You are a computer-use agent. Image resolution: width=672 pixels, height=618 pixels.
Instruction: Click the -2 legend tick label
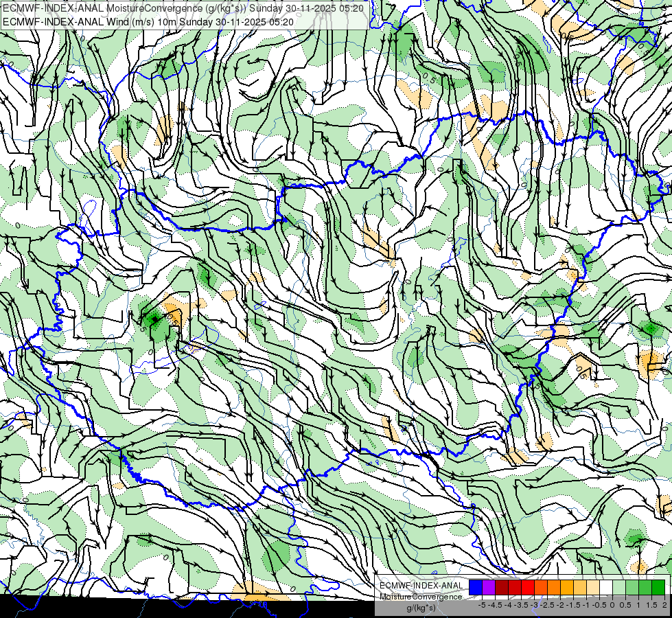[x=561, y=605]
